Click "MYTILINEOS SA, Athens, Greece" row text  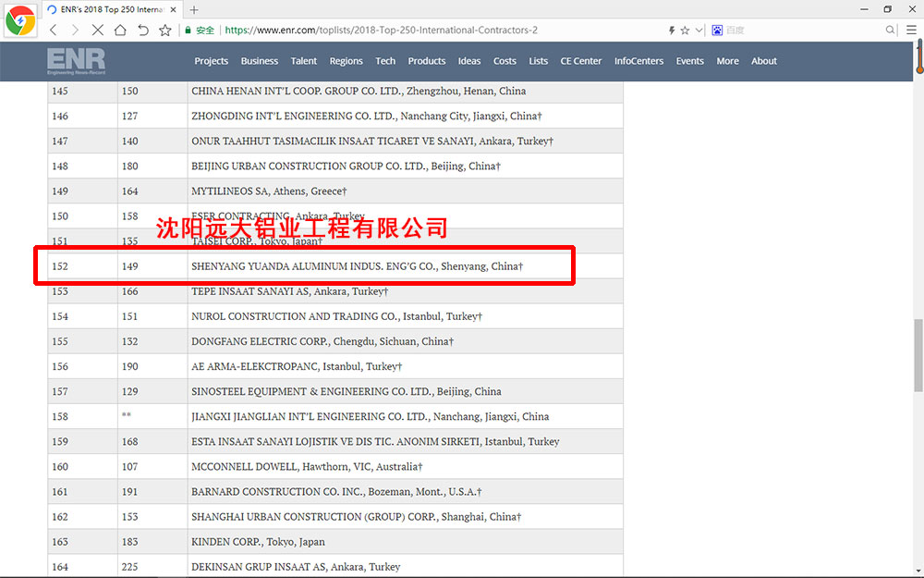click(269, 191)
